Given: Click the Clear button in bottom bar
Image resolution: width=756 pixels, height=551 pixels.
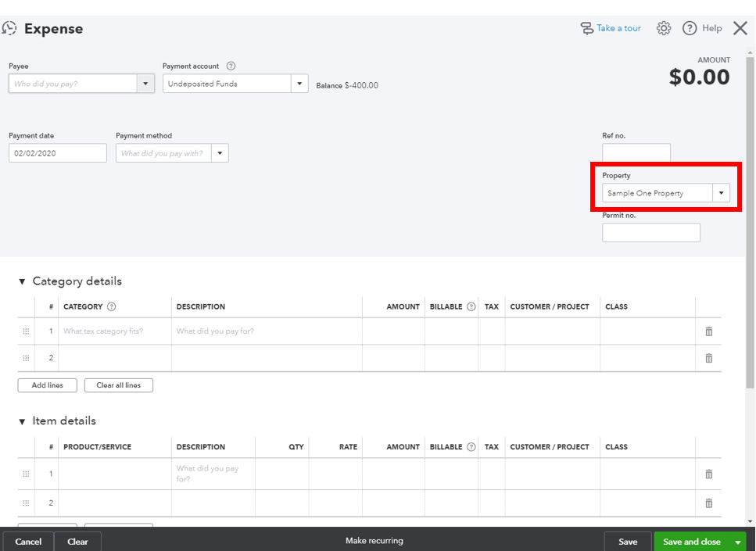Looking at the screenshot, I should [x=77, y=542].
